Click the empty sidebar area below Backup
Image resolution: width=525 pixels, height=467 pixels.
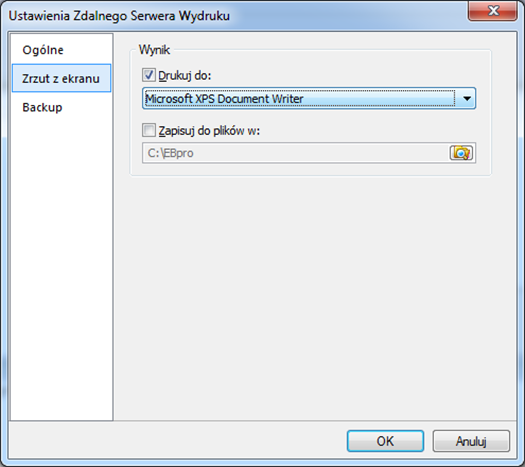click(61, 268)
